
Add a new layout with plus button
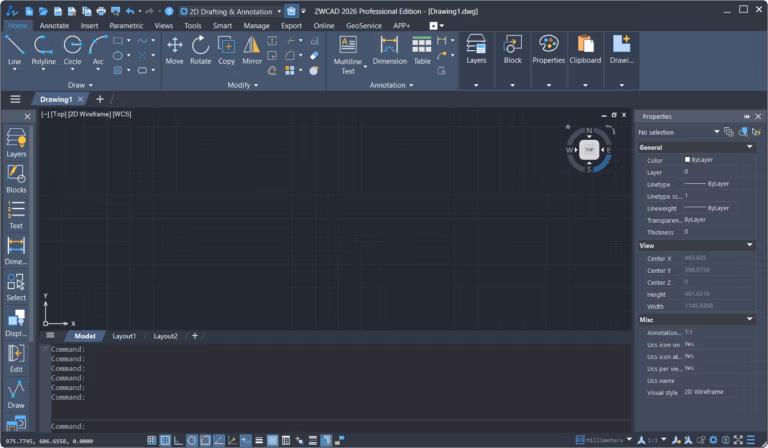pos(195,335)
